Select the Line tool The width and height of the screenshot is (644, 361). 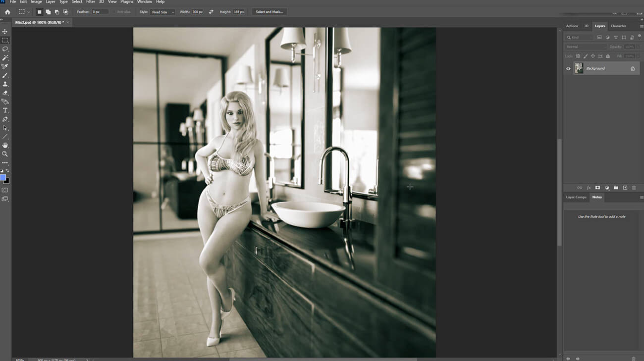click(5, 137)
